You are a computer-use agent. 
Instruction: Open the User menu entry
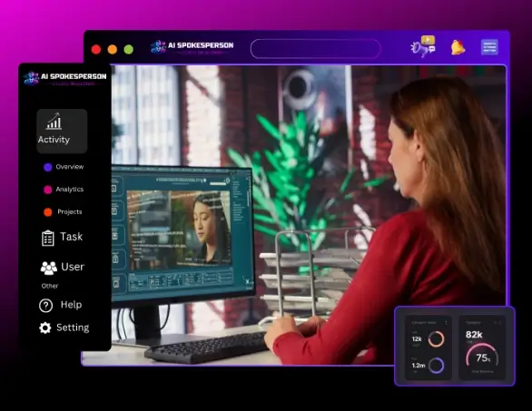(73, 267)
